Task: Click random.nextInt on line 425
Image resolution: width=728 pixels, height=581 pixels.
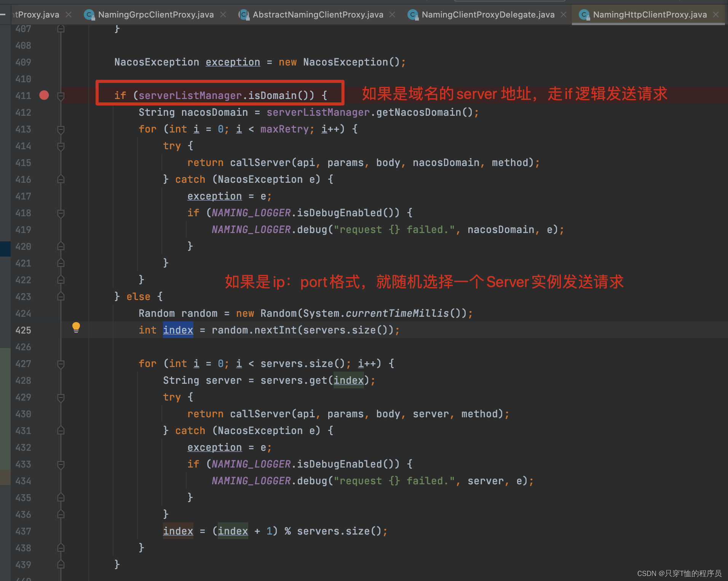Action: (x=254, y=330)
